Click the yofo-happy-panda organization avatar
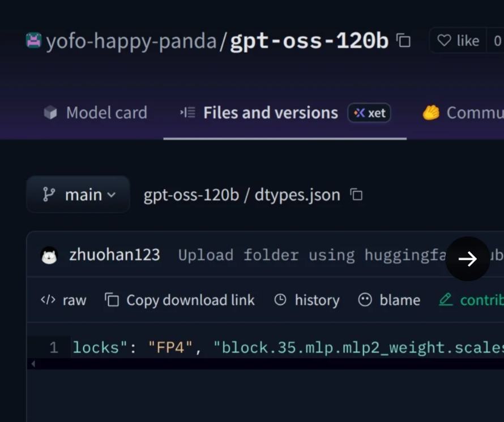504x422 pixels. [x=34, y=41]
